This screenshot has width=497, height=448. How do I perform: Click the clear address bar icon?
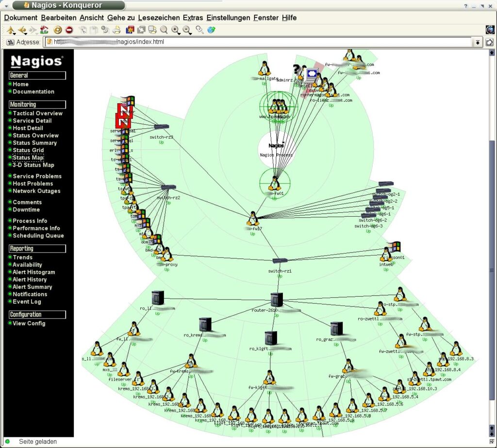[x=10, y=42]
